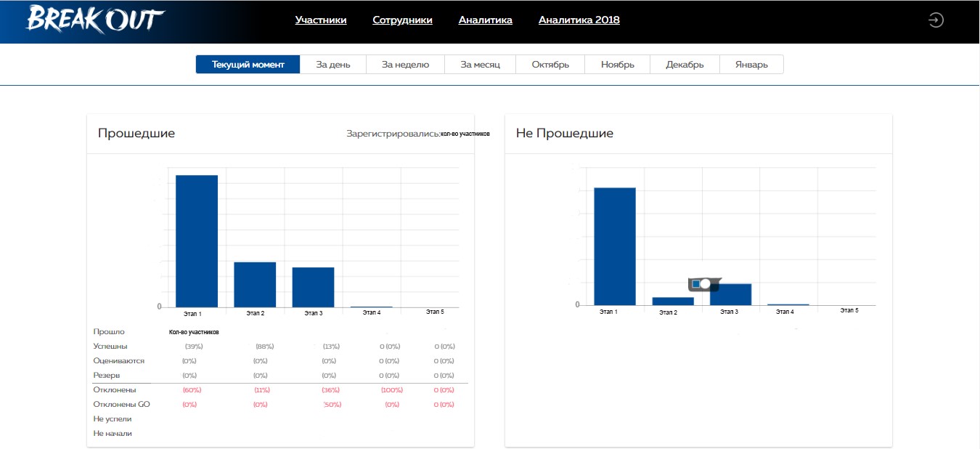
Task: Open the Сотрудники section
Action: (x=402, y=20)
